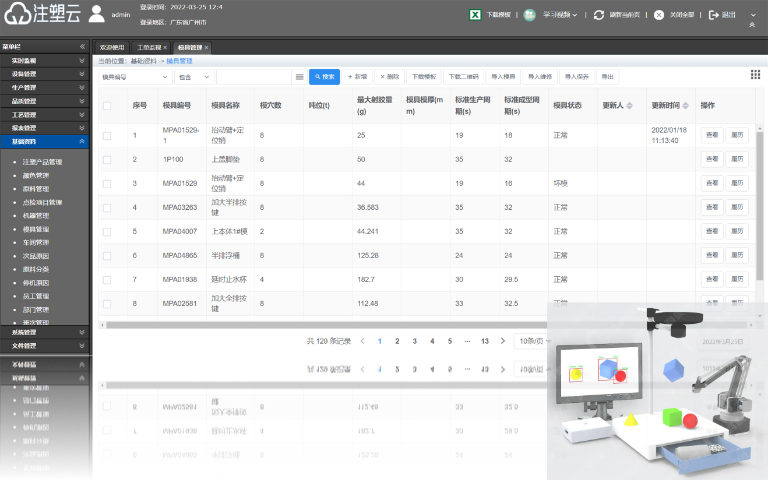
Task: Click the logout icon in the header
Action: (x=714, y=15)
